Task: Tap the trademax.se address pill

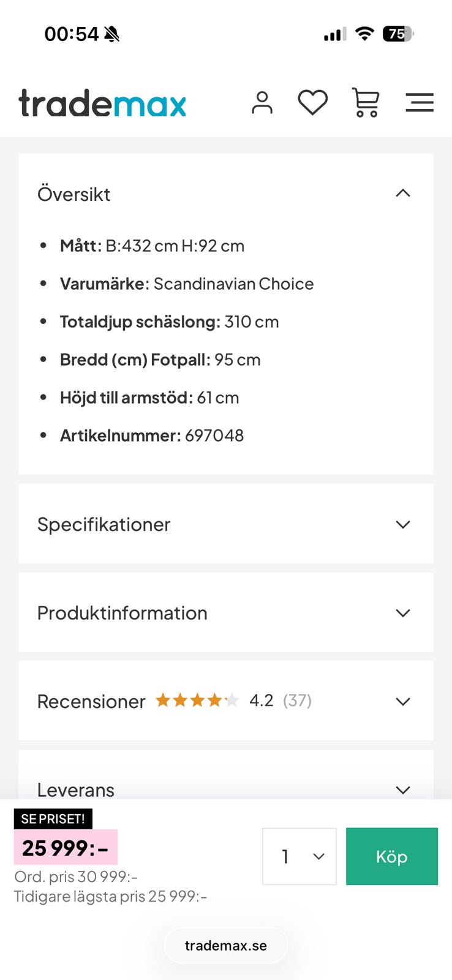Action: [226, 946]
